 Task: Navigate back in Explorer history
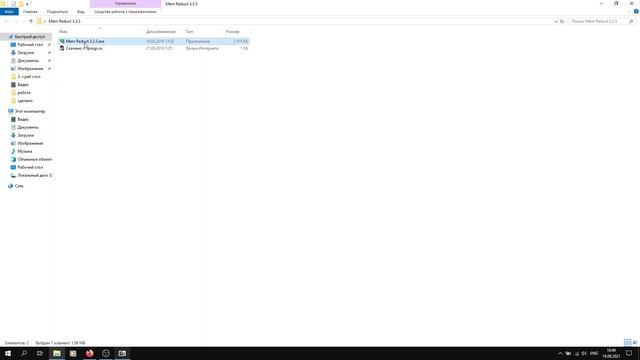pyautogui.click(x=6, y=21)
